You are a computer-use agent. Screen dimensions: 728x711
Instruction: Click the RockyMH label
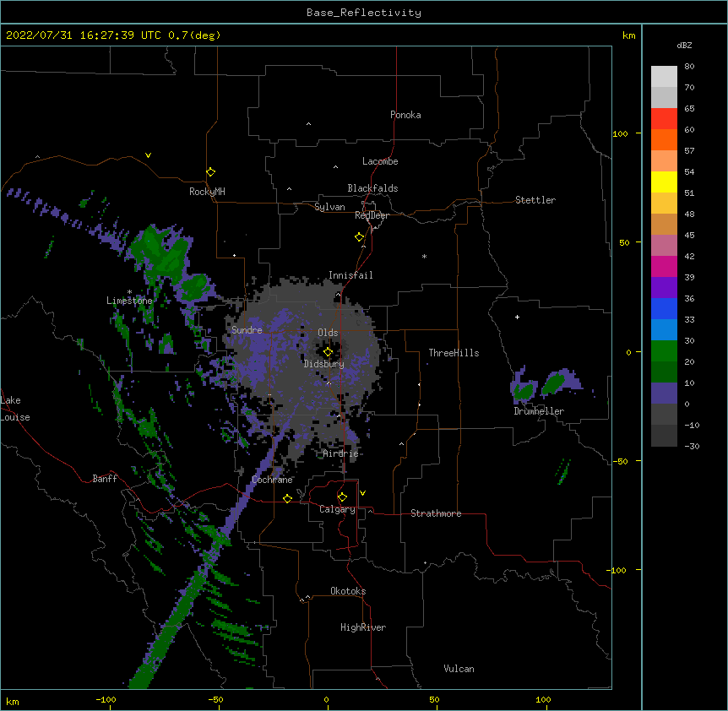[207, 192]
